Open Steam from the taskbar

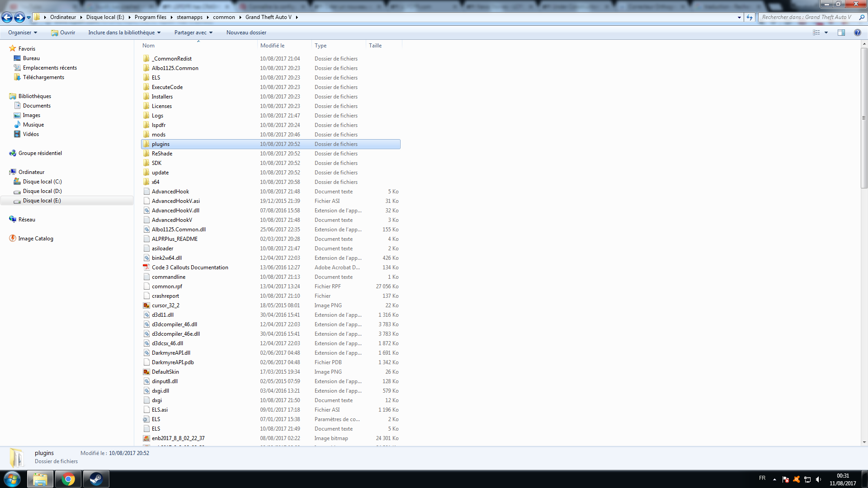point(96,479)
